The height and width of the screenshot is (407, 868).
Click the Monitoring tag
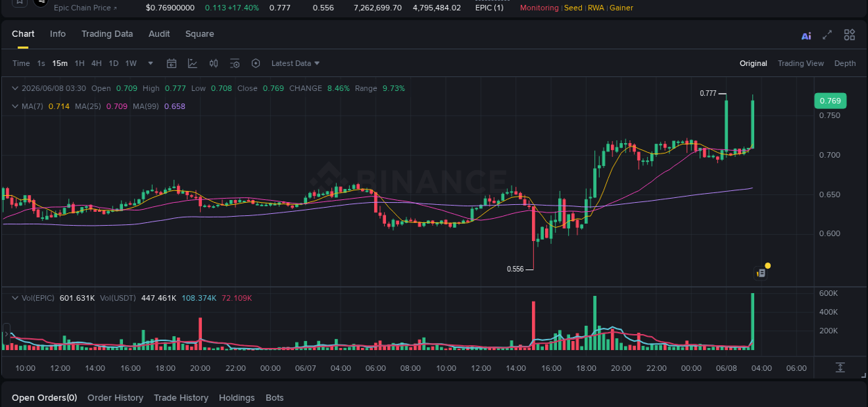tap(539, 8)
